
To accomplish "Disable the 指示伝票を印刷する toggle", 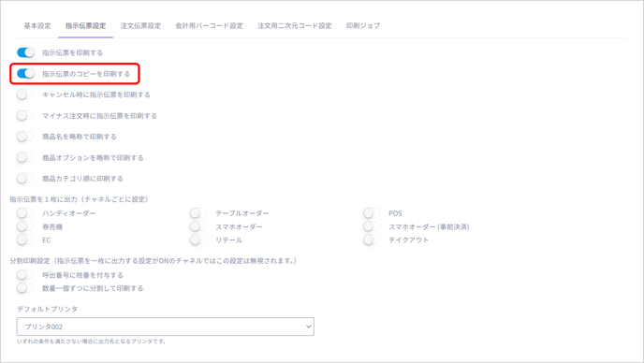I will pos(25,52).
